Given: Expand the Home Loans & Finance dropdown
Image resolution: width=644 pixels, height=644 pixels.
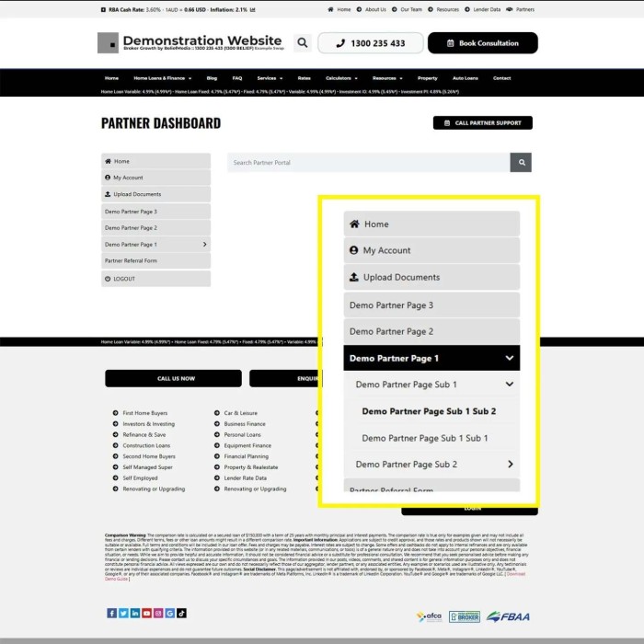Looking at the screenshot, I should 159,78.
